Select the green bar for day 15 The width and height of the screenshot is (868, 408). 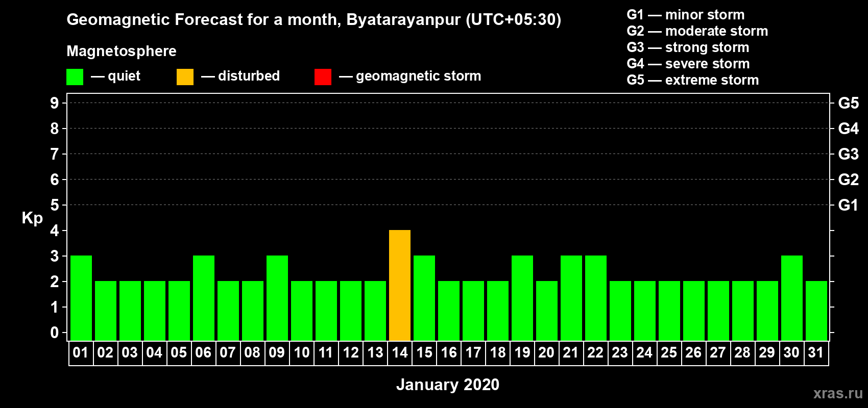click(424, 298)
